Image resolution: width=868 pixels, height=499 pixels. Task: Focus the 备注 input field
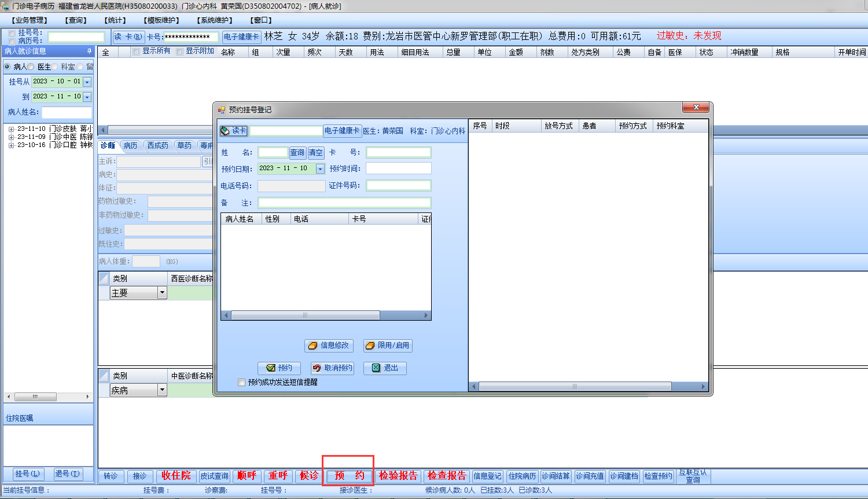[x=344, y=203]
